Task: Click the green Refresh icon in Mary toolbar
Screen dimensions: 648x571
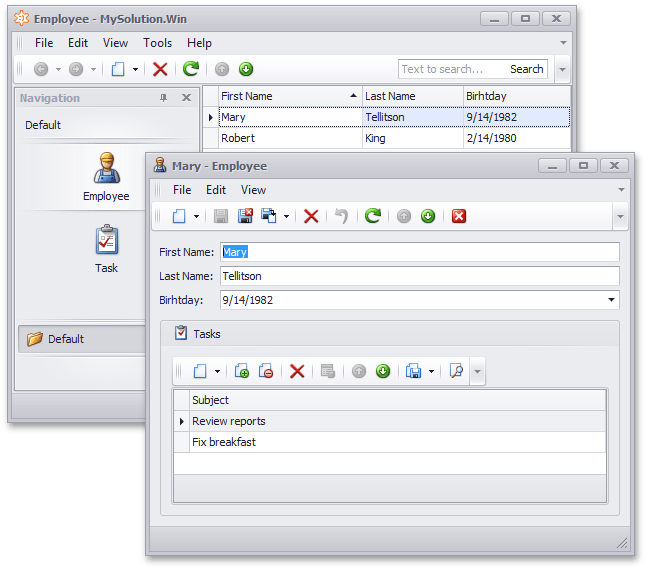Action: (373, 216)
